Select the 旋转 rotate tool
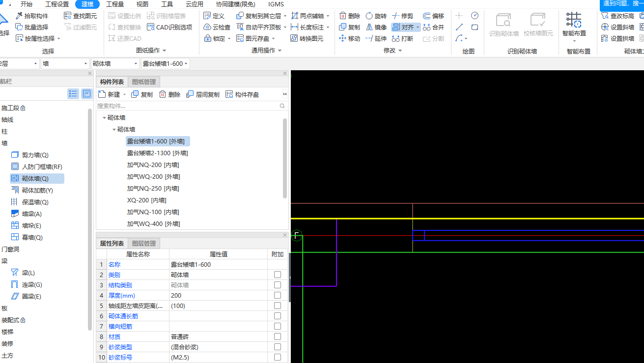This screenshot has height=363, width=644. (x=376, y=16)
